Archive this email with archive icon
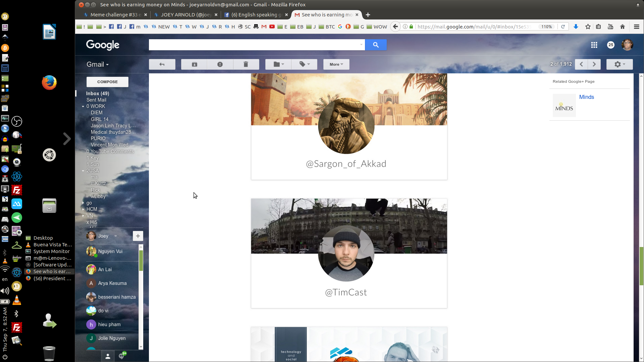Screen dimensions: 644x362 [194, 64]
